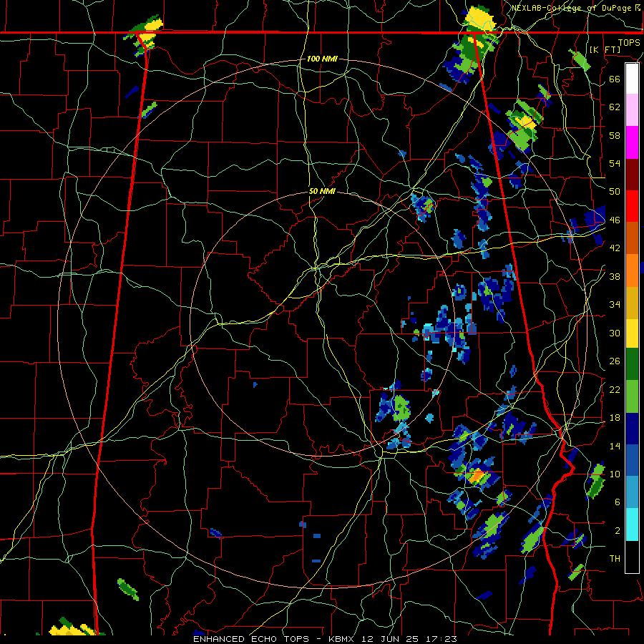Click the '34' legend value
Screen dimensions: 644x644
pyautogui.click(x=615, y=305)
